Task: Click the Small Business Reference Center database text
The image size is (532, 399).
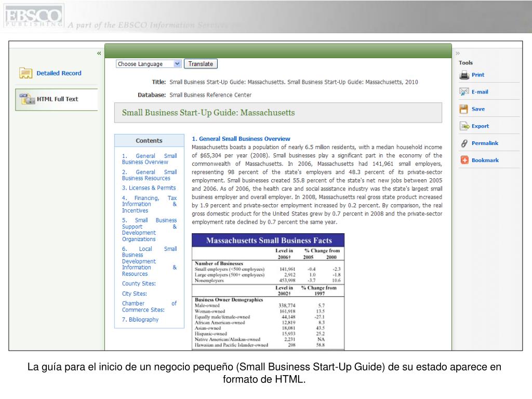Action: point(210,95)
